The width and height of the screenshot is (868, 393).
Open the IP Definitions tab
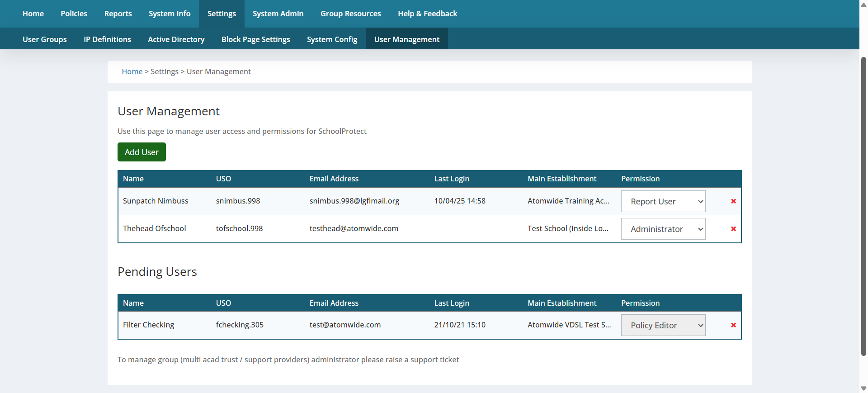coord(107,39)
